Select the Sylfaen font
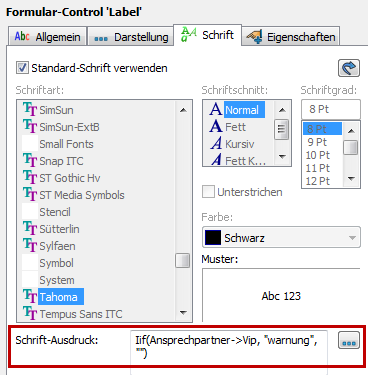 [x=57, y=246]
